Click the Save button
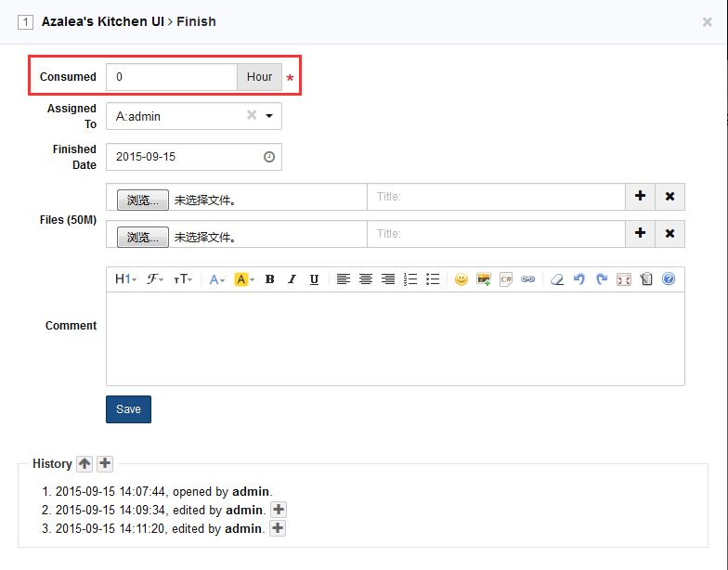Image resolution: width=728 pixels, height=570 pixels. point(128,409)
